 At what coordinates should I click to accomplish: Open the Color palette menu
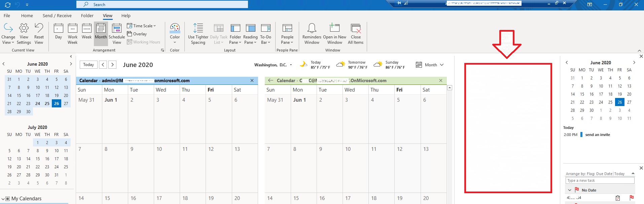(175, 34)
